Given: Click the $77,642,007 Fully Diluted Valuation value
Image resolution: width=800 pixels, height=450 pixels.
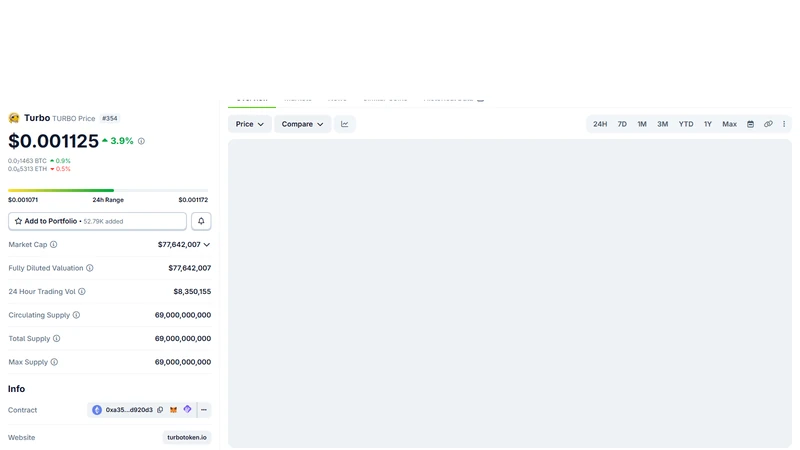Looking at the screenshot, I should tap(190, 268).
